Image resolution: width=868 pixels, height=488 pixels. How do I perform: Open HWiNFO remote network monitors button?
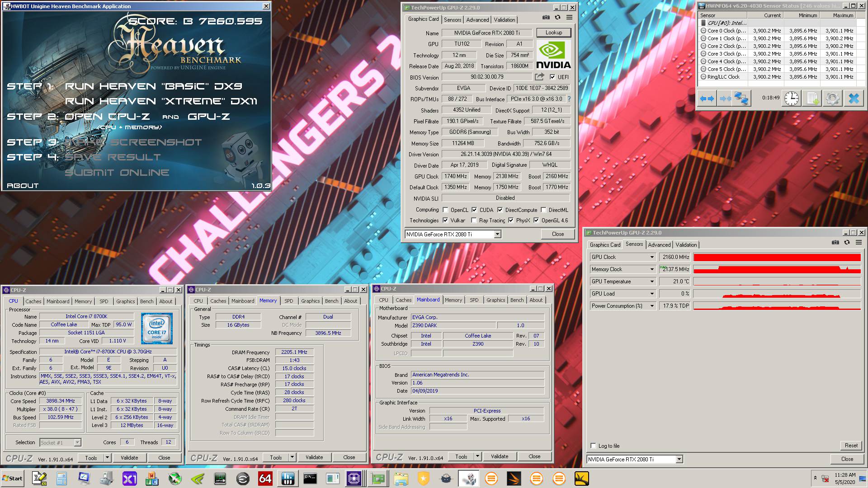point(741,99)
